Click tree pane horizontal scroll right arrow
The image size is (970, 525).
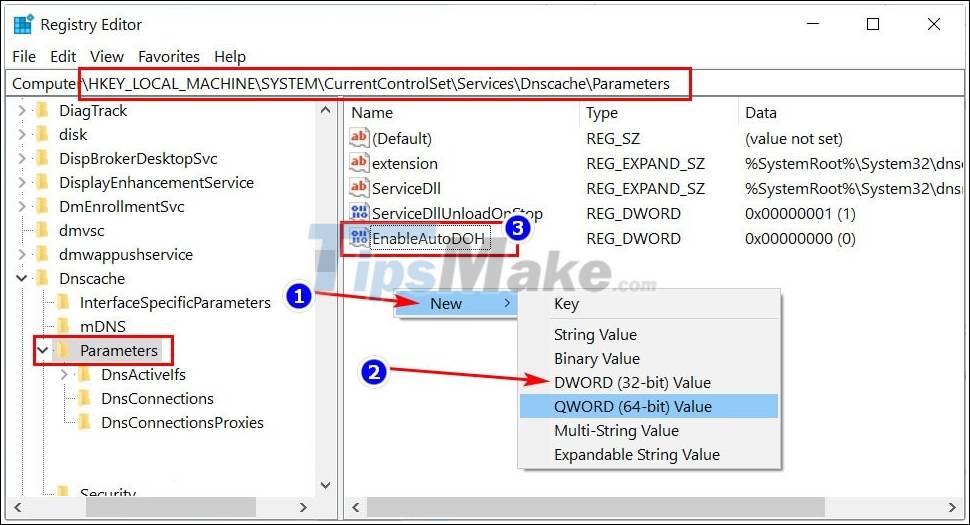(x=303, y=507)
